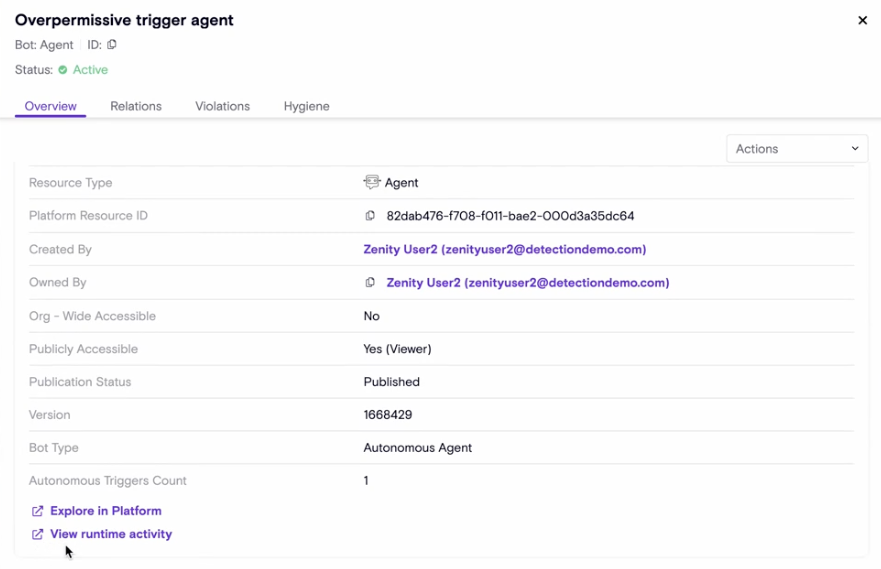The width and height of the screenshot is (881, 569).
Task: Open the Owned By Zenity User2 link
Action: tap(527, 283)
